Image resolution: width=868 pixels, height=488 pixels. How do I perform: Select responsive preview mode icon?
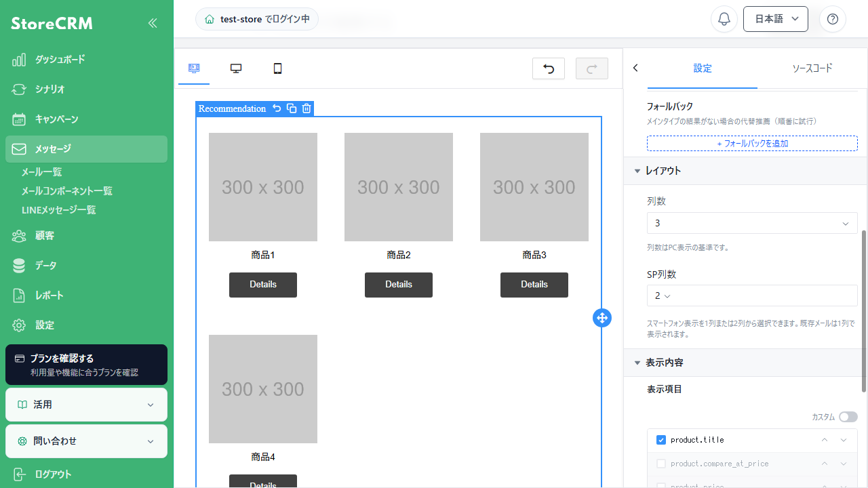tap(194, 68)
